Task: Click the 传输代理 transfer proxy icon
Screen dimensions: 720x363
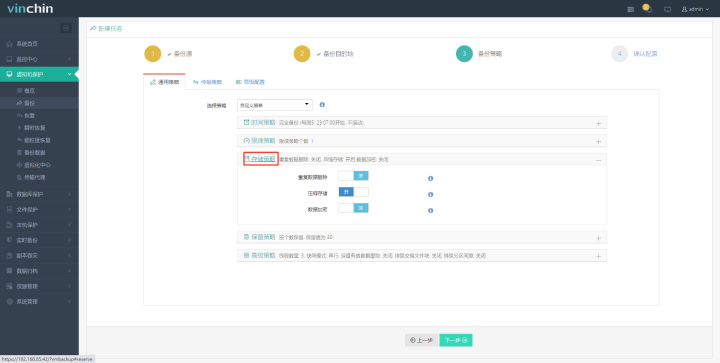Action: pyautogui.click(x=19, y=177)
